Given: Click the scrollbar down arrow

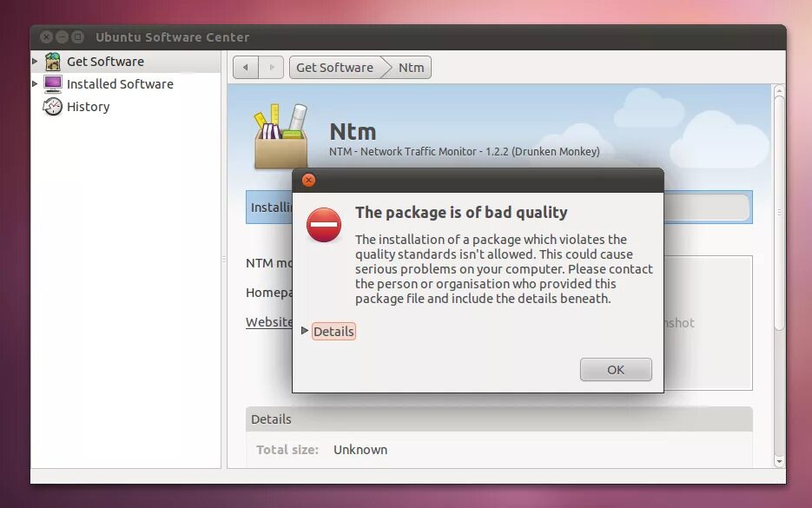Looking at the screenshot, I should 779,461.
